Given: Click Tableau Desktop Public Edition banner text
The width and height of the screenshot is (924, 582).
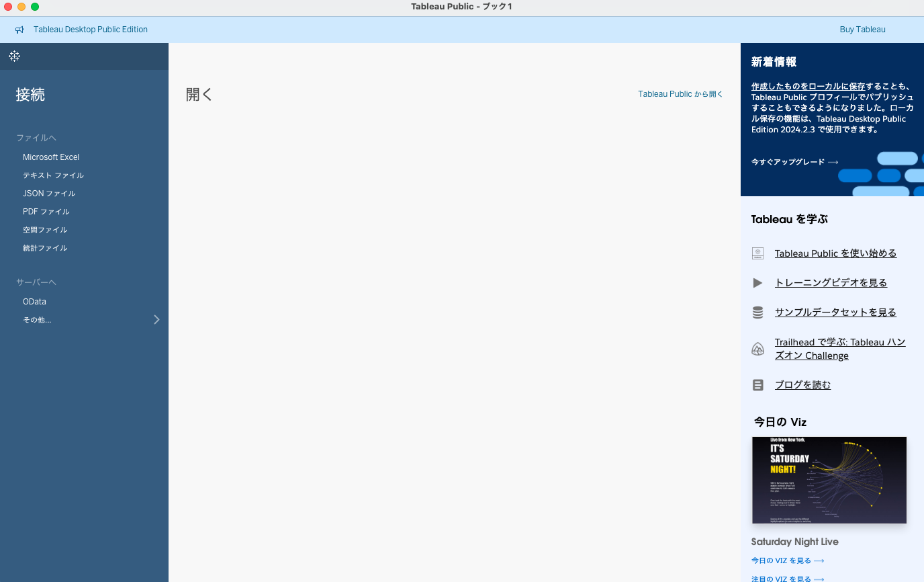Looking at the screenshot, I should pos(91,30).
